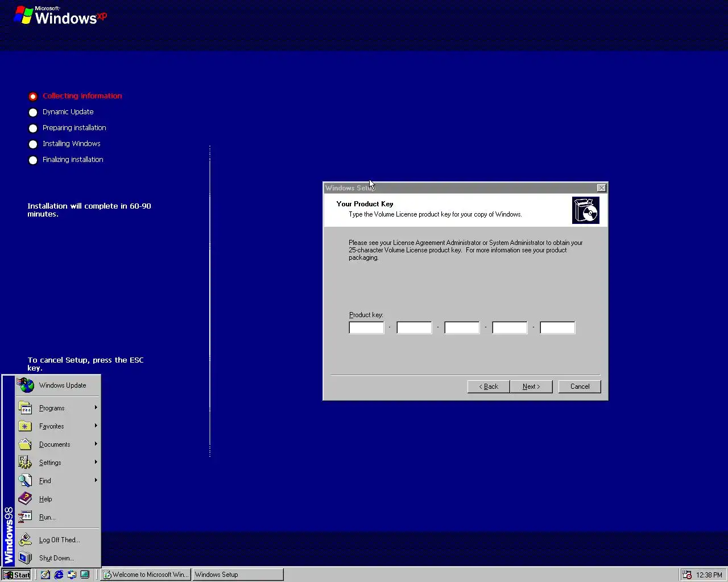Click the View Channels quick launch icon
Image resolution: width=728 pixels, height=582 pixels.
pyautogui.click(x=85, y=575)
